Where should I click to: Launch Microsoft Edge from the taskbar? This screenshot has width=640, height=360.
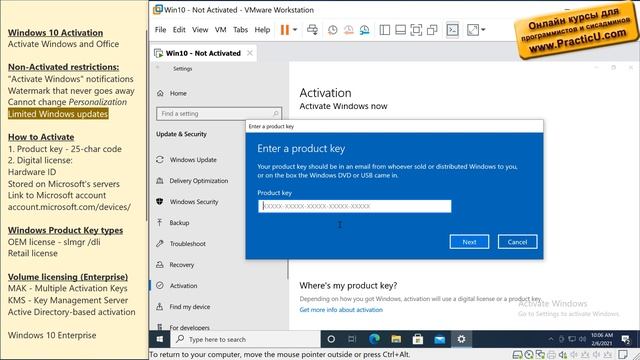point(374,339)
